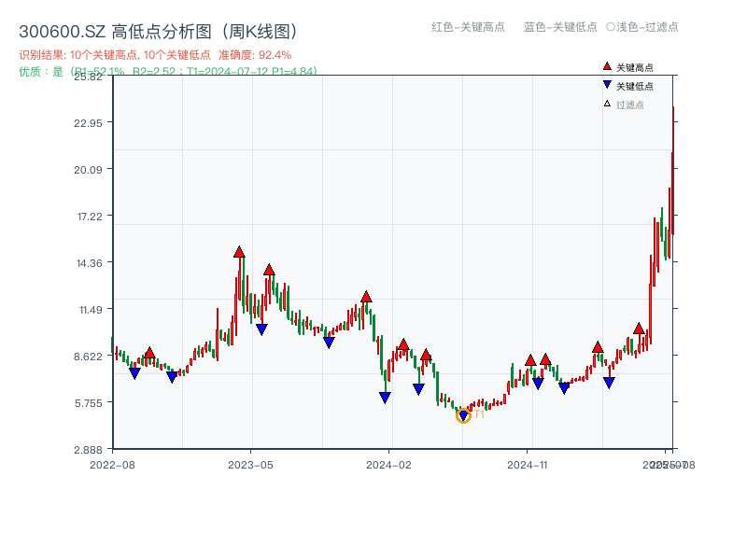Image resolution: width=747 pixels, height=560 pixels.
Task: Click the chart title 300600.SZ 高低点分析图
Action: (158, 32)
